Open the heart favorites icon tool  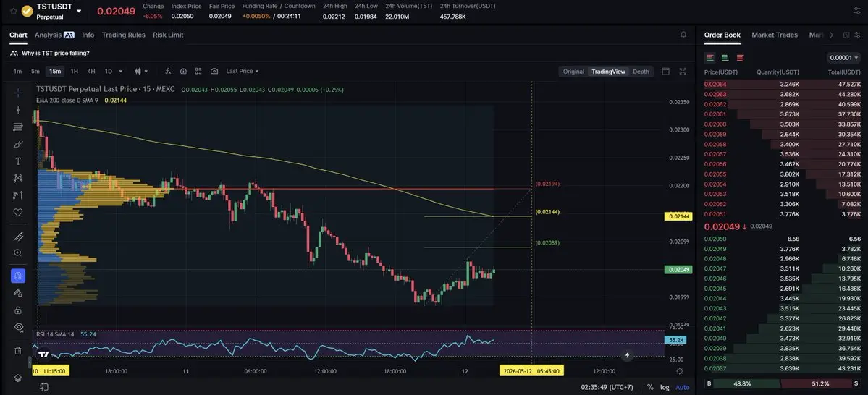tap(17, 212)
